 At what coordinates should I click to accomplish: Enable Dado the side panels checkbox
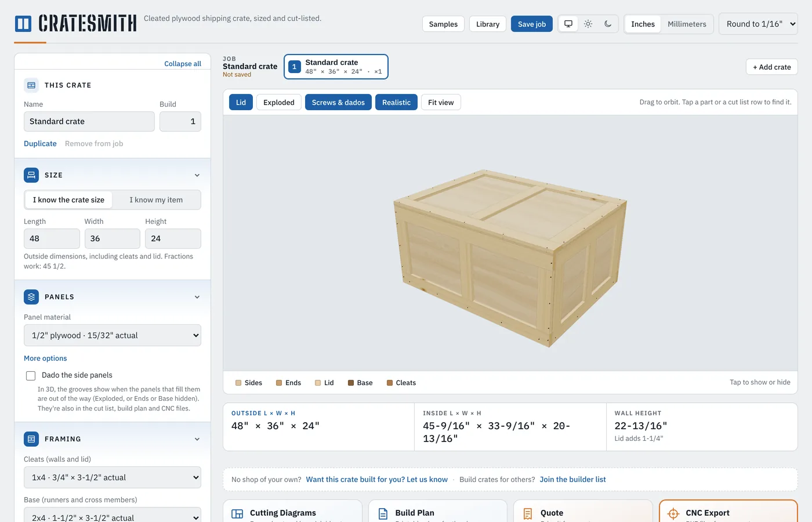pos(31,376)
